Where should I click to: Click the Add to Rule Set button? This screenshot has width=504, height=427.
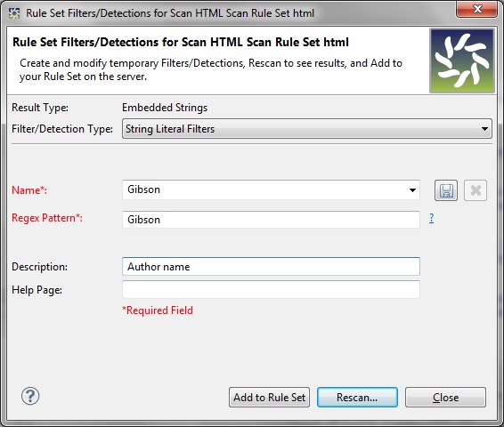(x=269, y=397)
